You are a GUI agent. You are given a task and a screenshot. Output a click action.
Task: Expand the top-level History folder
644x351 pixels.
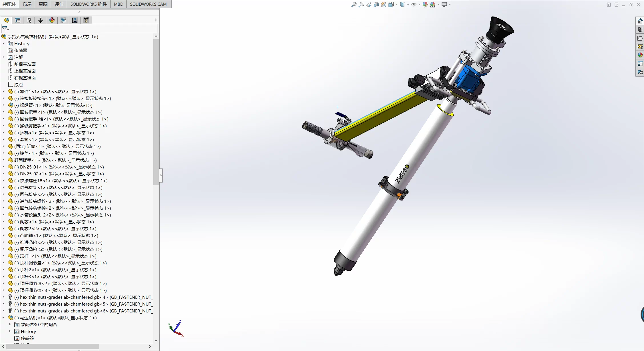(x=3, y=43)
